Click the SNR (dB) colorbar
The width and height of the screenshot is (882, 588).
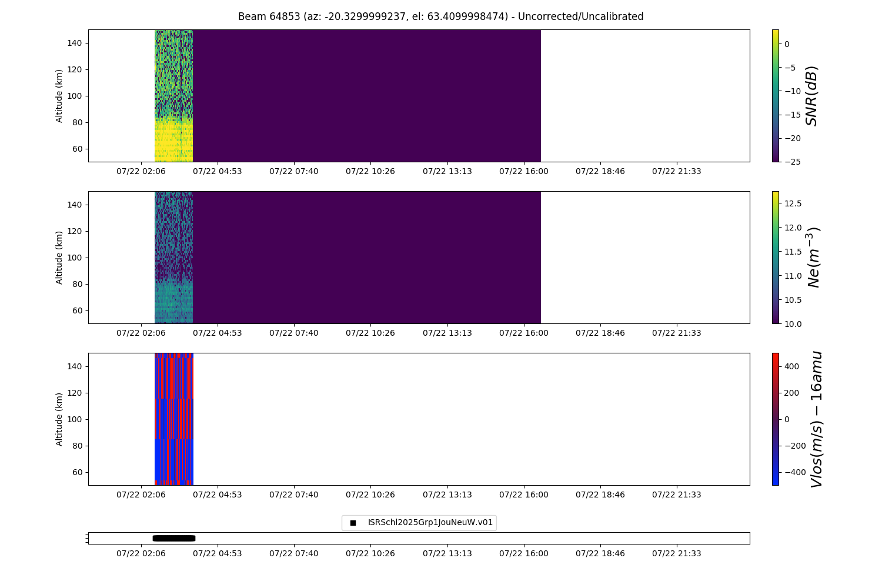coord(775,95)
